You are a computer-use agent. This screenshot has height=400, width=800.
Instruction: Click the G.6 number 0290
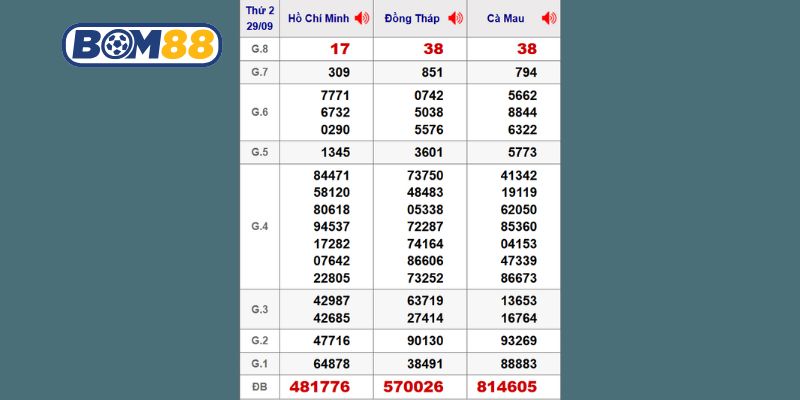tap(335, 130)
